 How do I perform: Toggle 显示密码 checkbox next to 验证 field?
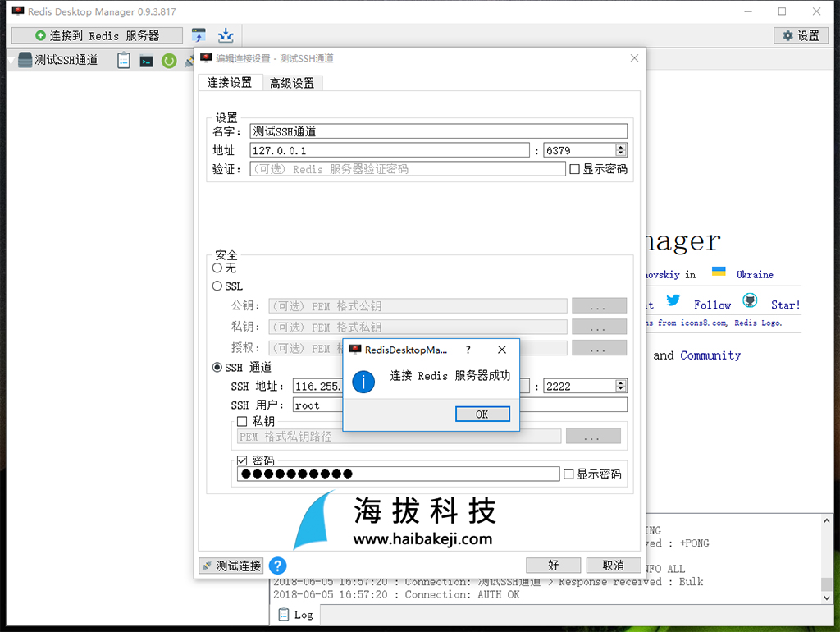[x=575, y=169]
